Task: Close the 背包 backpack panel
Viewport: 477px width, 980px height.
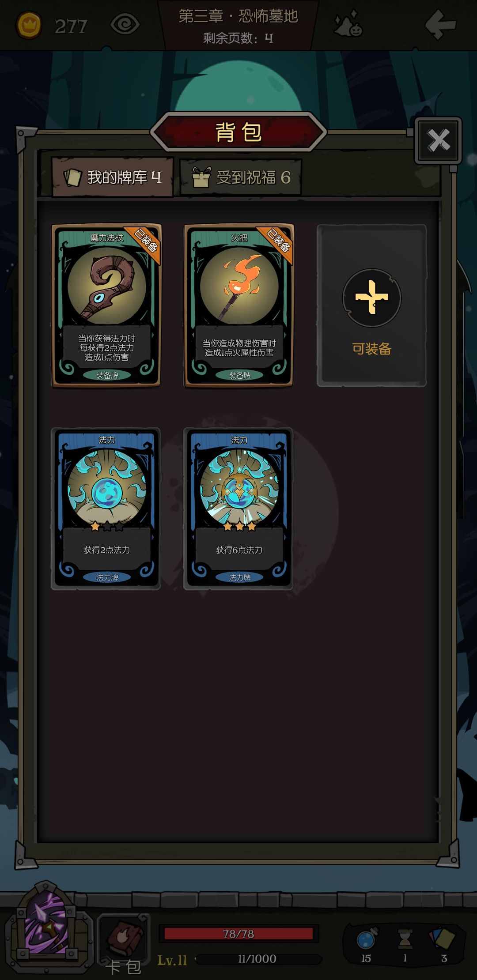Action: pos(438,140)
